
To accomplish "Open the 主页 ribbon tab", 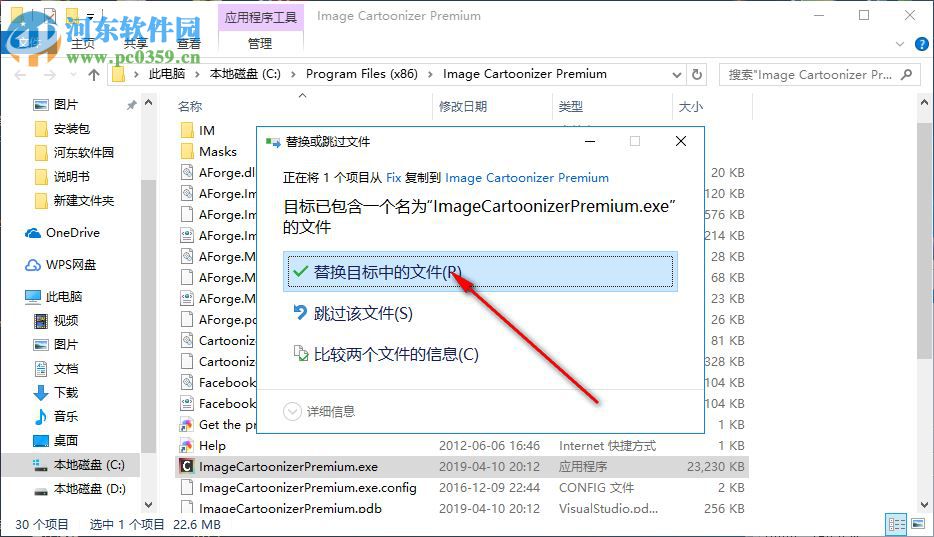I will pos(83,43).
